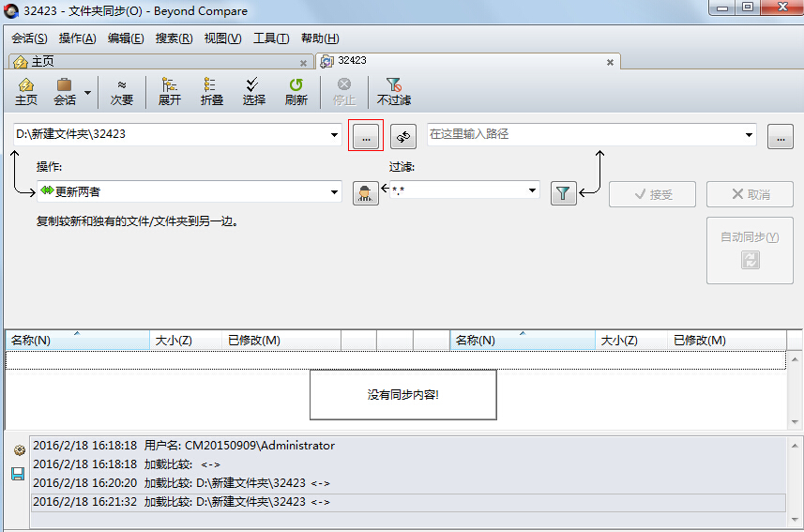804x532 pixels.
Task: Open the 工具(T) menu
Action: [x=271, y=38]
